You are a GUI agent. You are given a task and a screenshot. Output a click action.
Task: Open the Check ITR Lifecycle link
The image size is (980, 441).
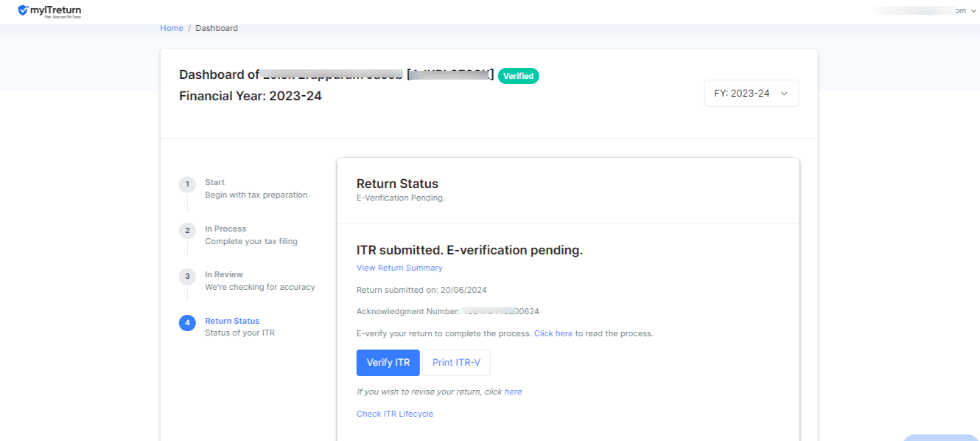[x=395, y=413]
